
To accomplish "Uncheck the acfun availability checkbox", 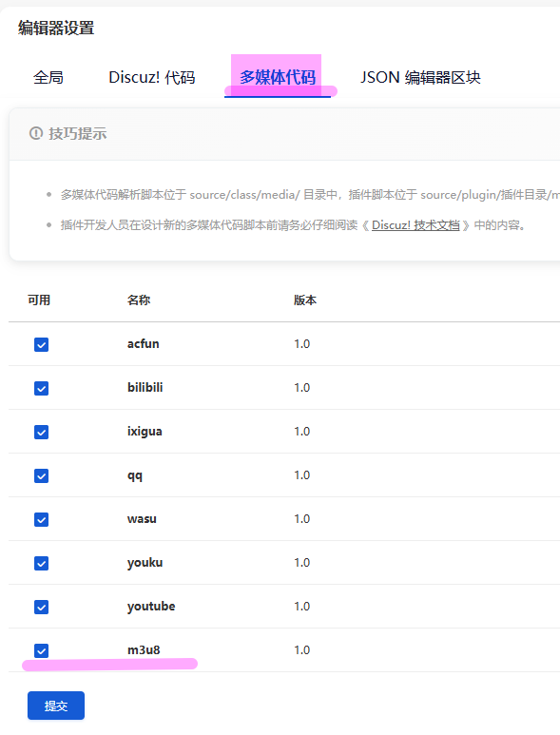I will (x=41, y=344).
